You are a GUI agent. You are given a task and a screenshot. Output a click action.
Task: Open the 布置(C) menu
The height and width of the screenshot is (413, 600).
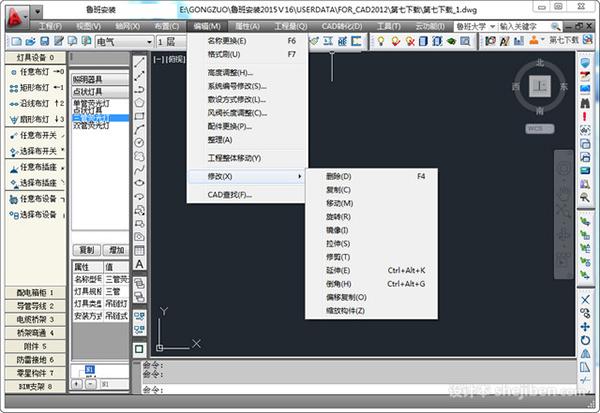click(x=166, y=26)
